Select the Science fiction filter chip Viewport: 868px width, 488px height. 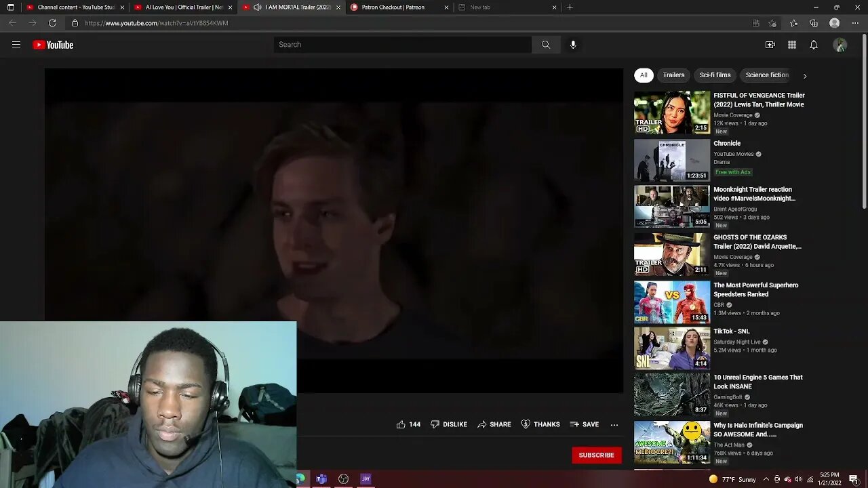(x=767, y=75)
